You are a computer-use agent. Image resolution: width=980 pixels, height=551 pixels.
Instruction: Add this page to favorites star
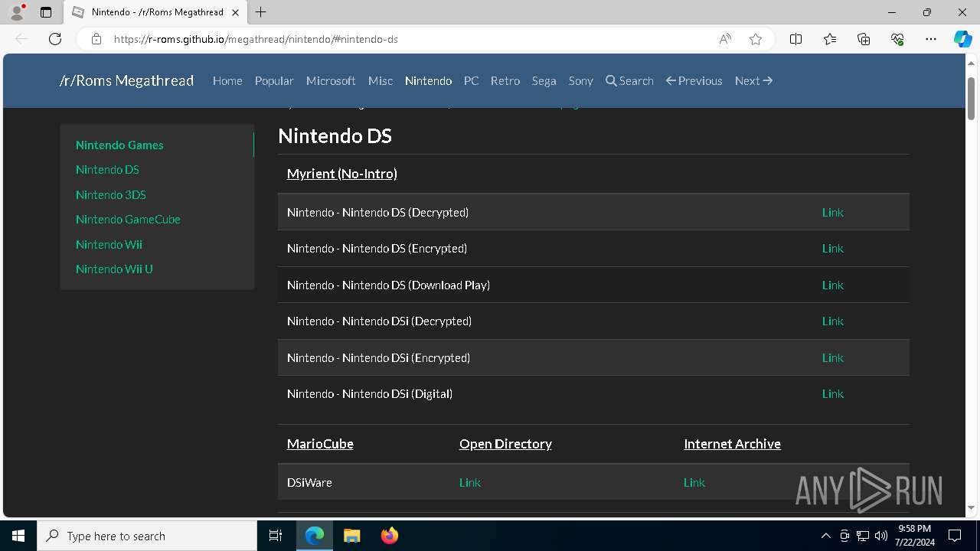756,39
